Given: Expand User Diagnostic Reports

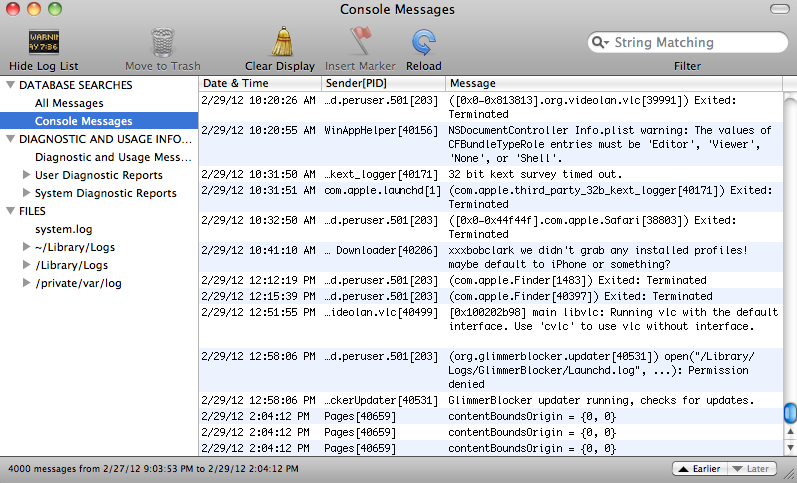Looking at the screenshot, I should [26, 175].
